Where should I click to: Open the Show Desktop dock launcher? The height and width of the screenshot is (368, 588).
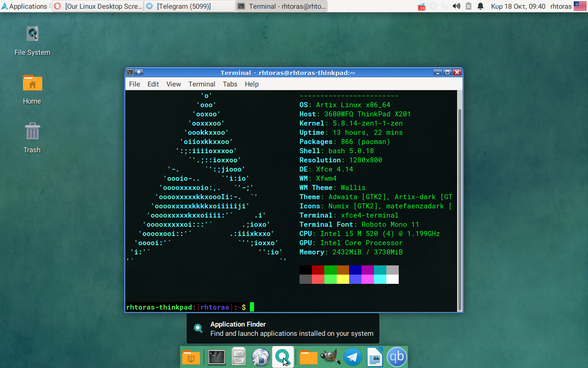point(191,357)
